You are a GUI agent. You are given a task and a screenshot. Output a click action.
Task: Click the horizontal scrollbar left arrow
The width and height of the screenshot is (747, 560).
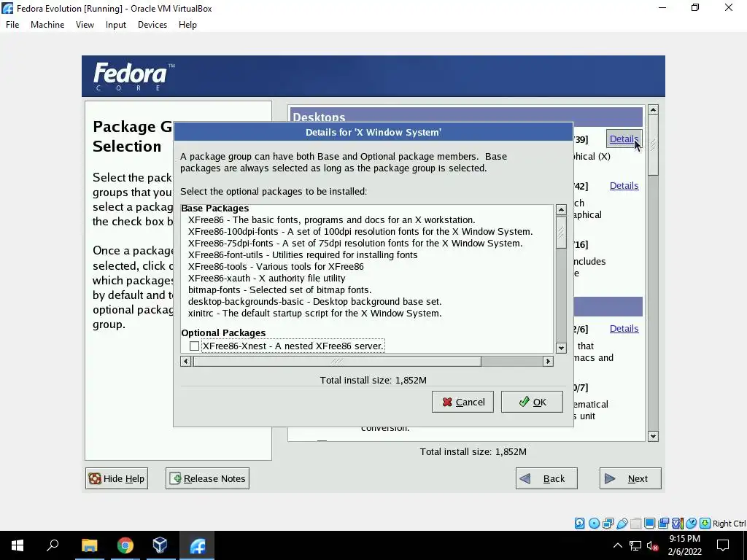tap(186, 362)
